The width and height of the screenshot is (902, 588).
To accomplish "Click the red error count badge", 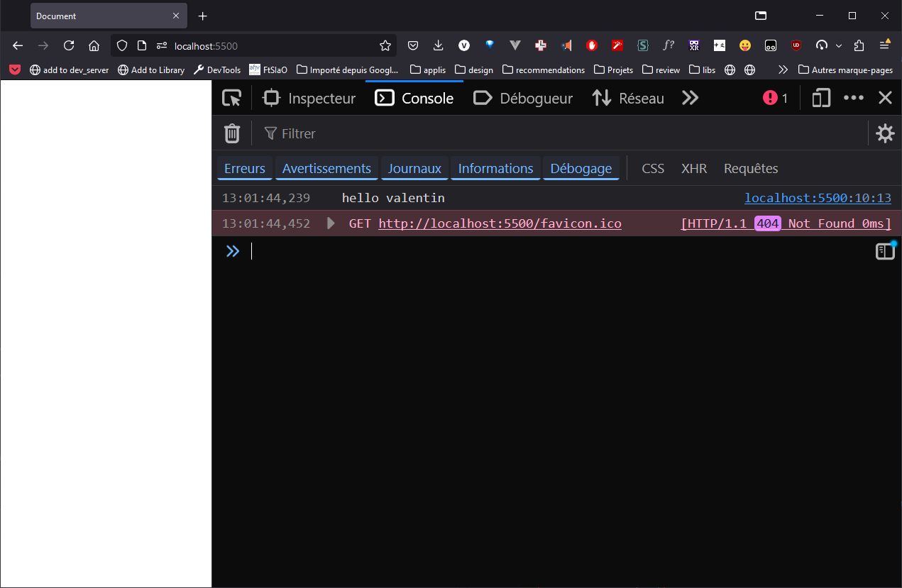I will tap(775, 99).
